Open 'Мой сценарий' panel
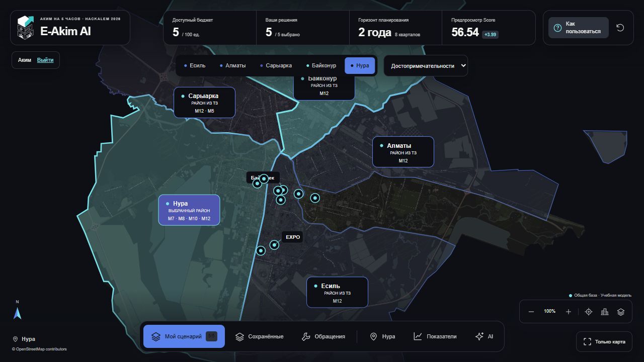Image resolution: width=644 pixels, height=362 pixels. 184,336
